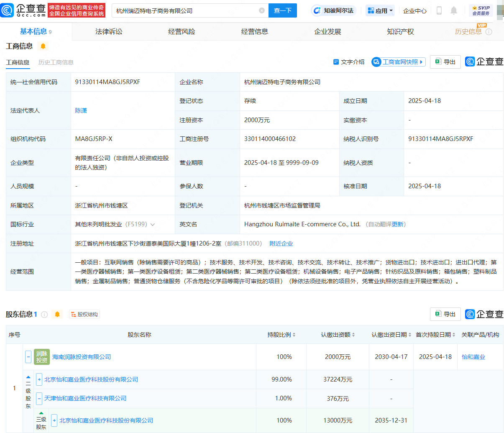Click the 查一下 search button

click(283, 10)
